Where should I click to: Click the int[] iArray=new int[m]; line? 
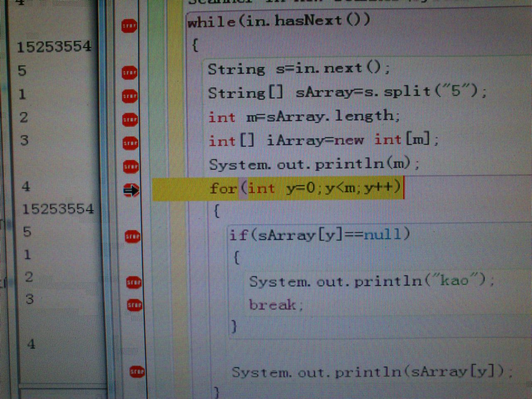pyautogui.click(x=323, y=140)
